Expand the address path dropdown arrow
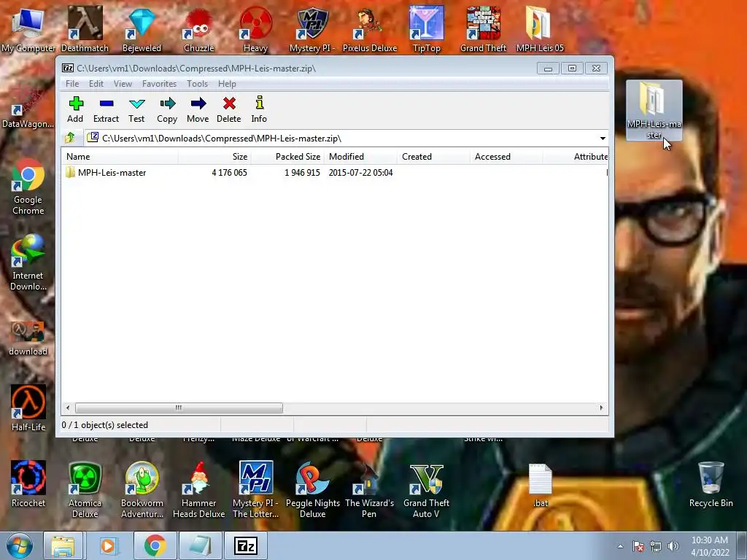The width and height of the screenshot is (747, 560). point(602,139)
